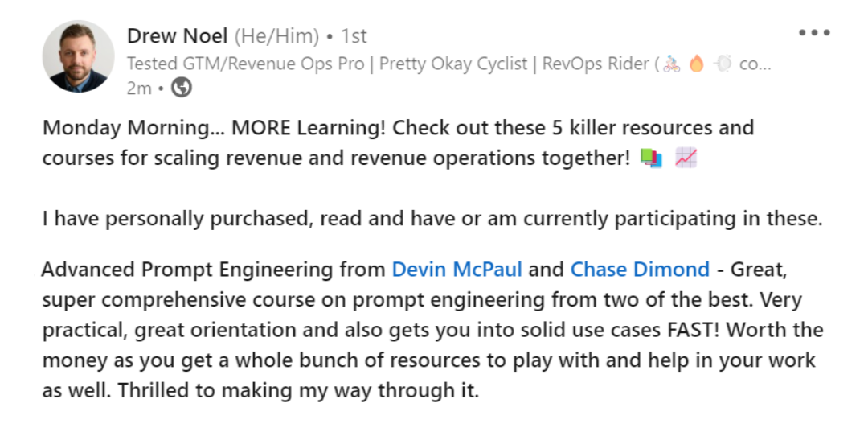Open Chase Dimond's profile link
868x424 pixels.
(x=640, y=269)
